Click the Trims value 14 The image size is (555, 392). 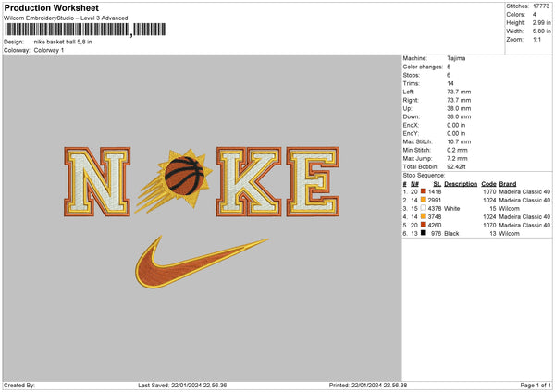450,83
